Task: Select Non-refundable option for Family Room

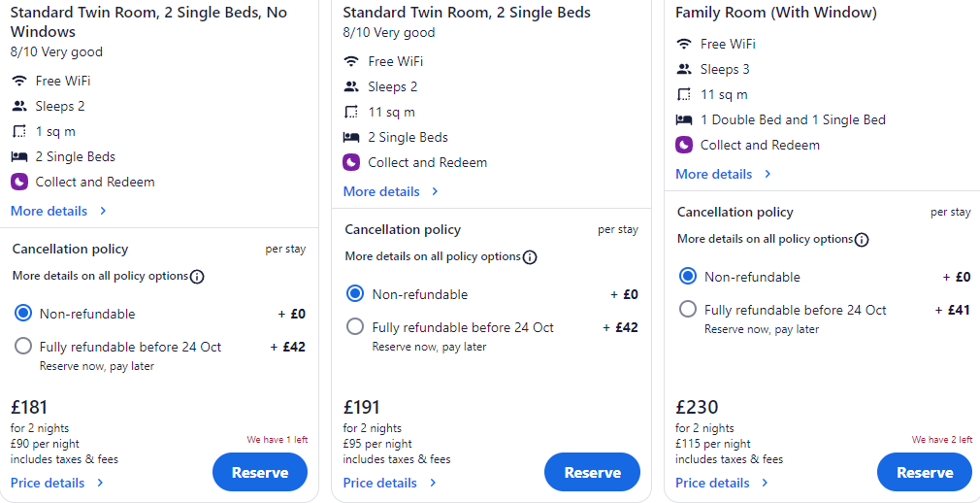Action: click(x=688, y=277)
